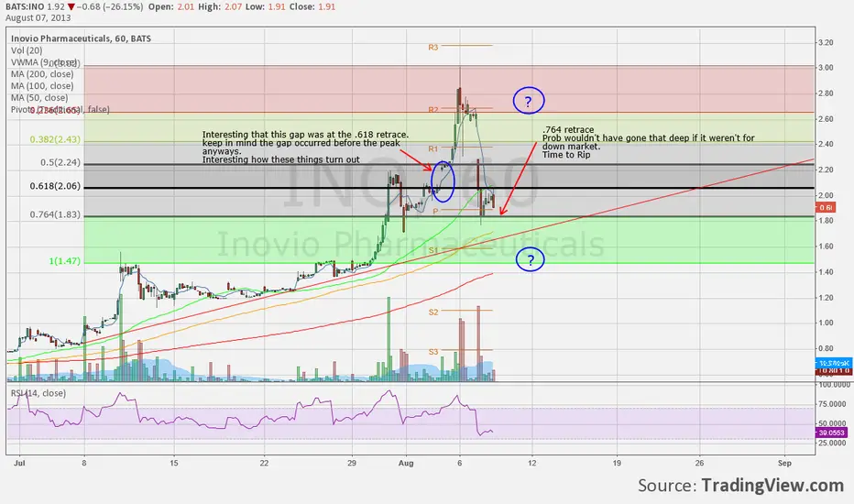
Task: Click the blue volume value badge on axis
Action: pos(833,363)
